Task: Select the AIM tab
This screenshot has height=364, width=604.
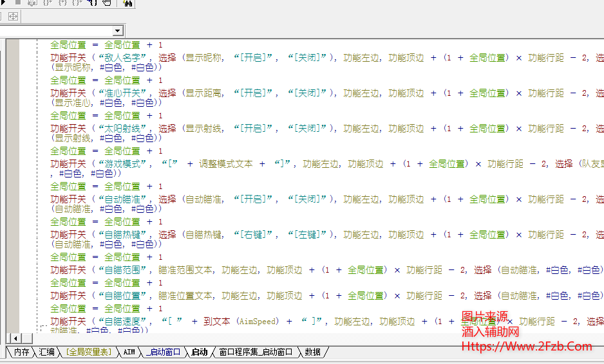Action: tap(129, 352)
